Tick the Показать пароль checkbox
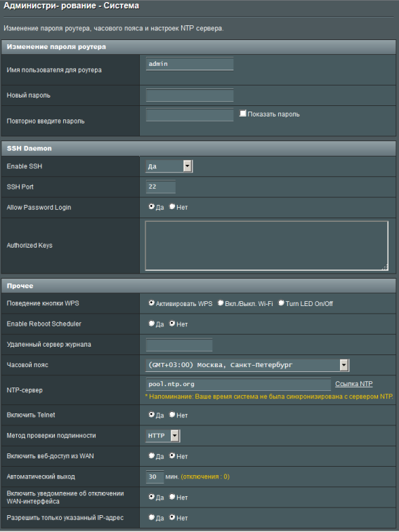 pyautogui.click(x=242, y=113)
